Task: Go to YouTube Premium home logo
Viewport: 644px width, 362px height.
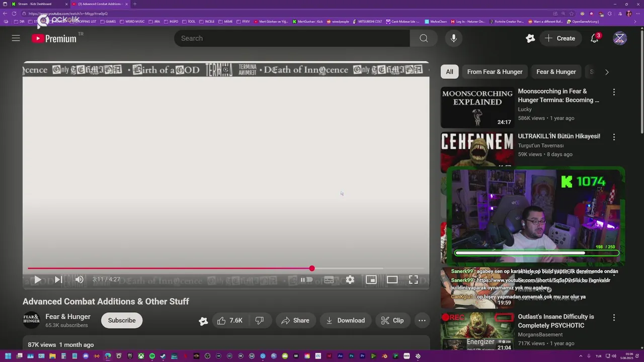Action: pos(54,38)
